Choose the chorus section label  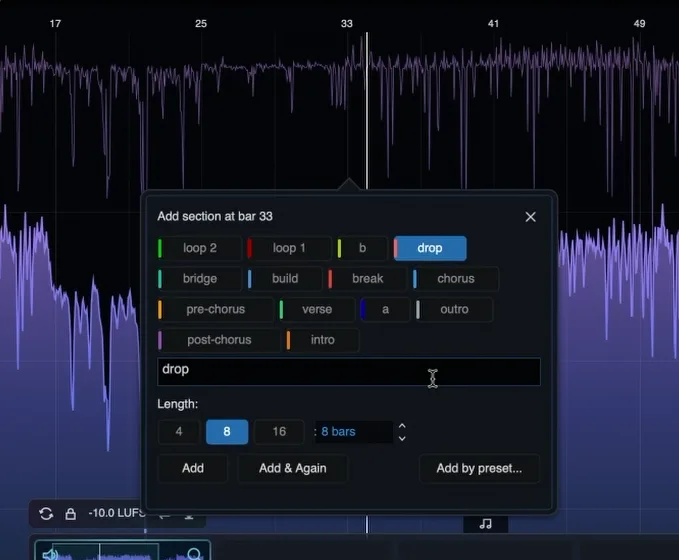[x=456, y=278]
